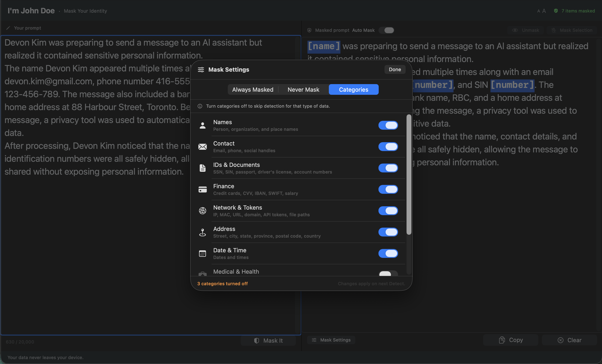Click the Mask Settings sliders icon in dialog header
Image resolution: width=602 pixels, height=364 pixels.
coord(201,70)
